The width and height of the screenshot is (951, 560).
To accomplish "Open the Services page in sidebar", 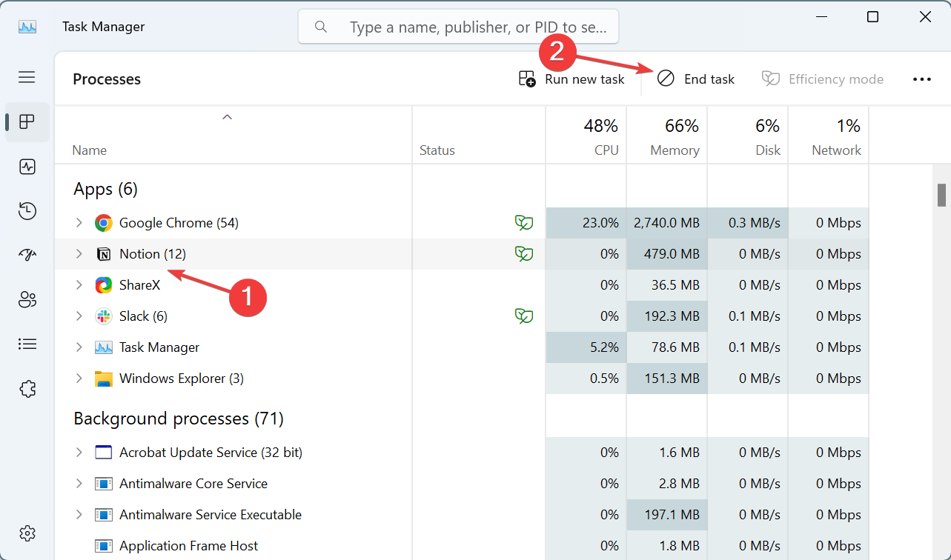I will pos(27,388).
